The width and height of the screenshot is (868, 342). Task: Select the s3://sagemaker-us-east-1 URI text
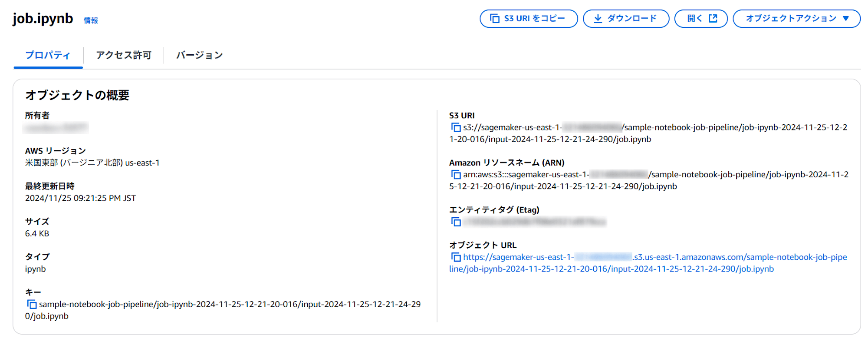pos(648,133)
